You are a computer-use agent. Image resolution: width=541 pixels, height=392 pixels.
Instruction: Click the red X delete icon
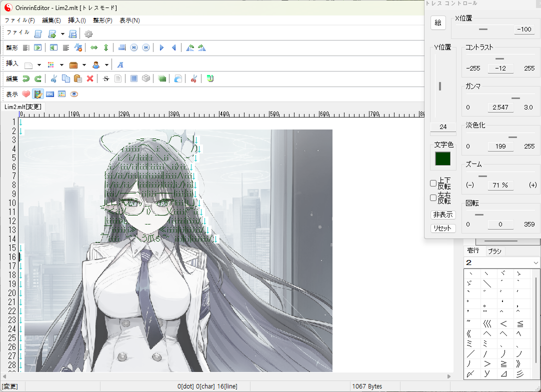90,78
